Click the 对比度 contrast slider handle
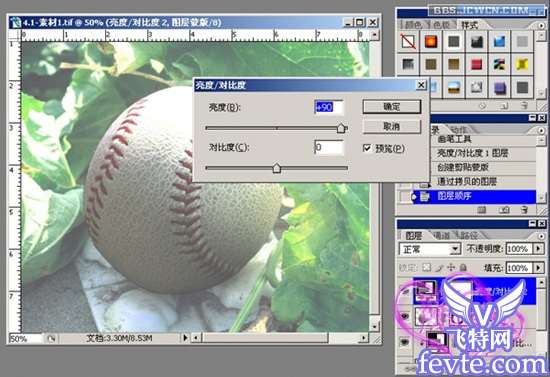550x377 pixels. tap(277, 168)
